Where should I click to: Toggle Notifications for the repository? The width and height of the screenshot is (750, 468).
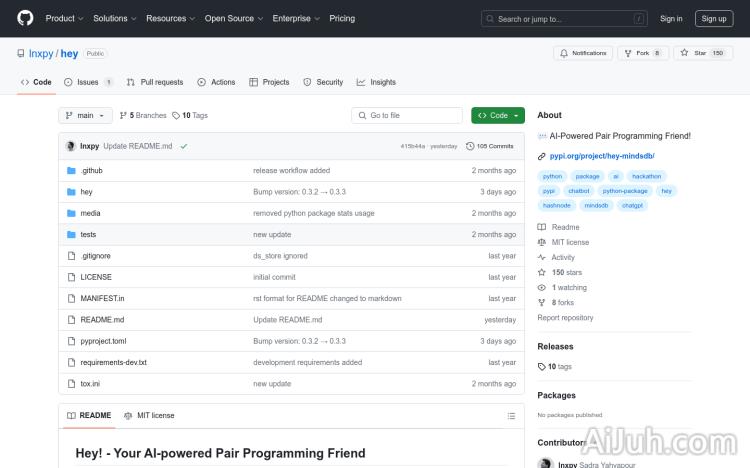tap(582, 53)
